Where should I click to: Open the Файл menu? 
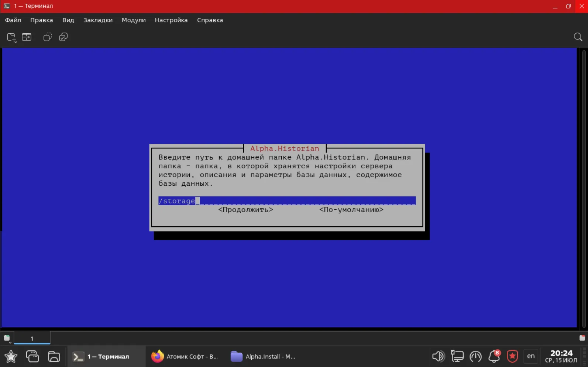[13, 20]
